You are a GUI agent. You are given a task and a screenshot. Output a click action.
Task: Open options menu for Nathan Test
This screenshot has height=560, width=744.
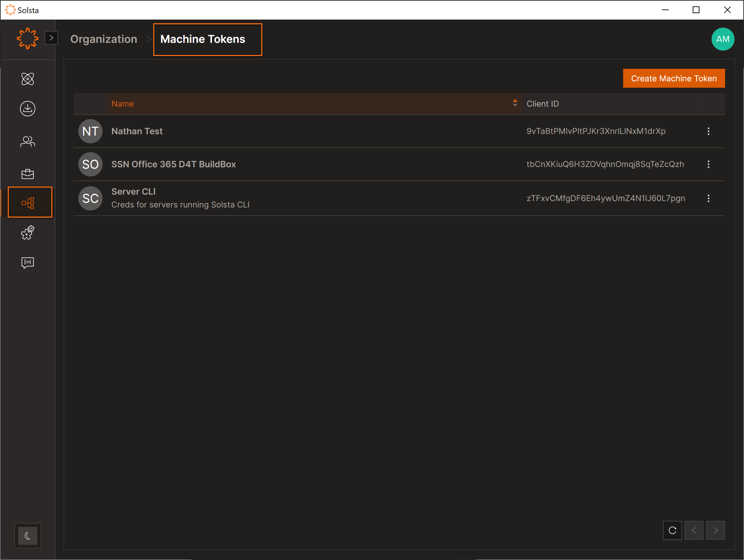708,131
